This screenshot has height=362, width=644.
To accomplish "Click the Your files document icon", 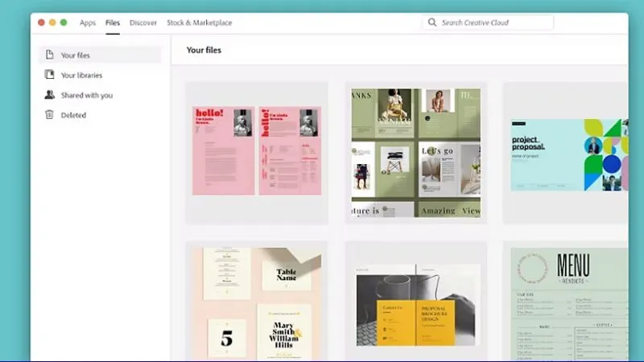I will pos(50,55).
